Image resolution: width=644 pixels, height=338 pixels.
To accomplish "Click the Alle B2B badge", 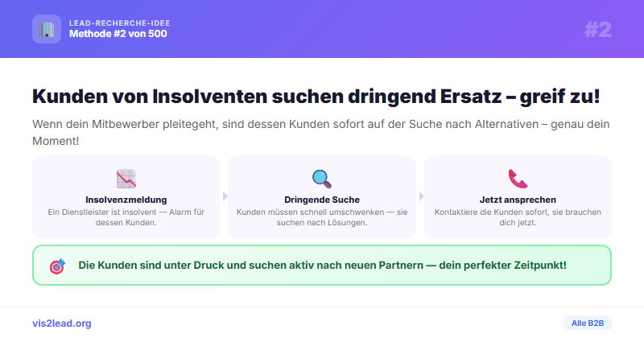I will coord(588,323).
